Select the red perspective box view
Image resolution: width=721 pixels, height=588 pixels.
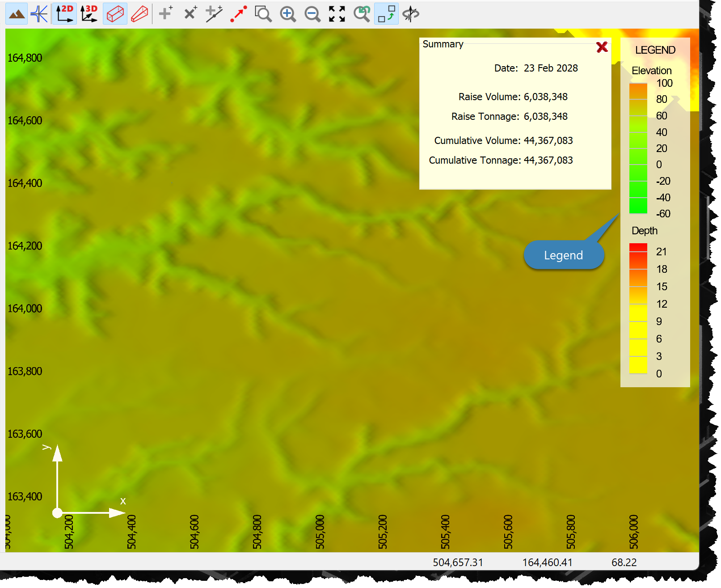pyautogui.click(x=139, y=14)
